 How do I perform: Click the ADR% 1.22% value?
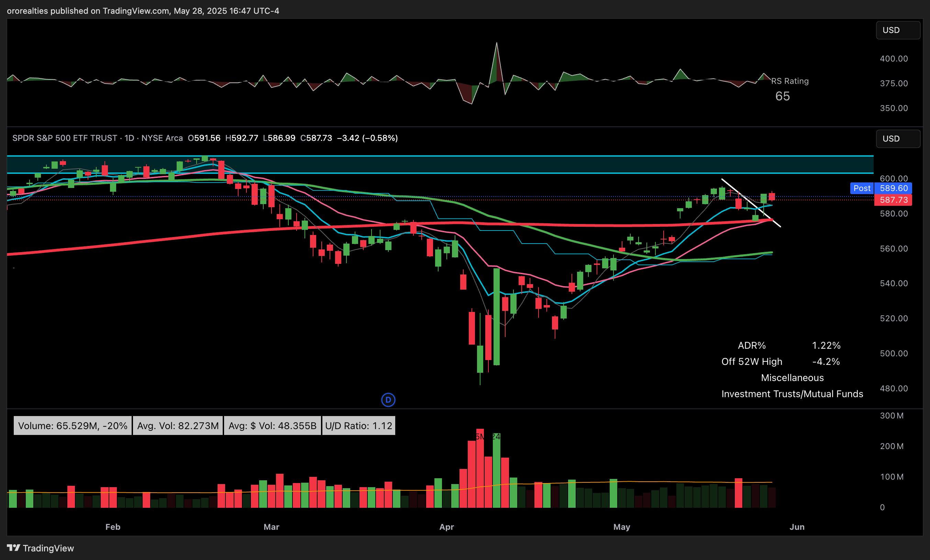[x=826, y=346]
